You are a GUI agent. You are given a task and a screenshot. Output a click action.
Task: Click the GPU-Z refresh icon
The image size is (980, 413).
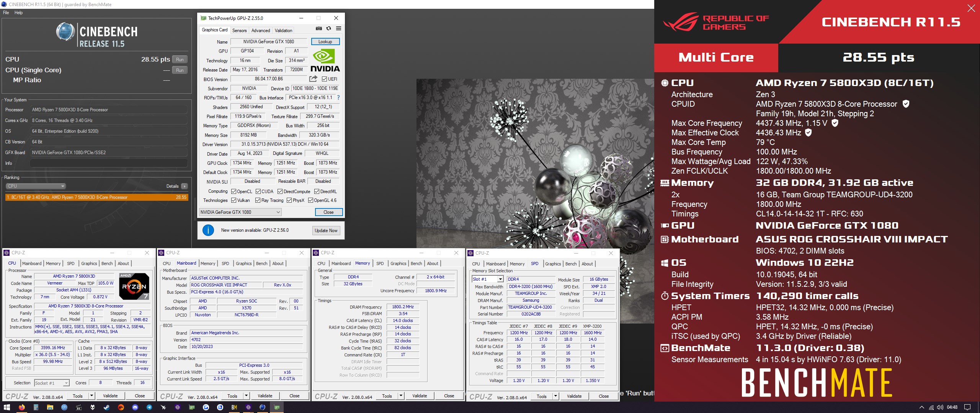[328, 29]
